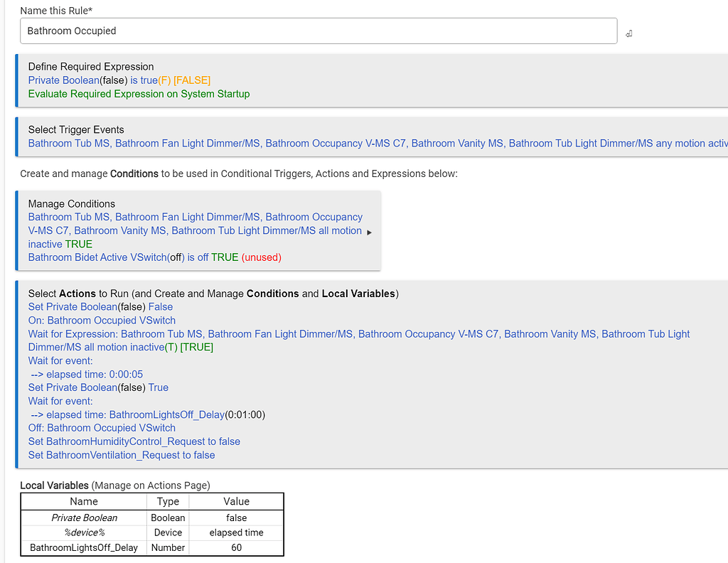Viewport: 728px width, 563px height.
Task: Select the On: Bathroom Occupied VSwitch action
Action: coord(102,321)
